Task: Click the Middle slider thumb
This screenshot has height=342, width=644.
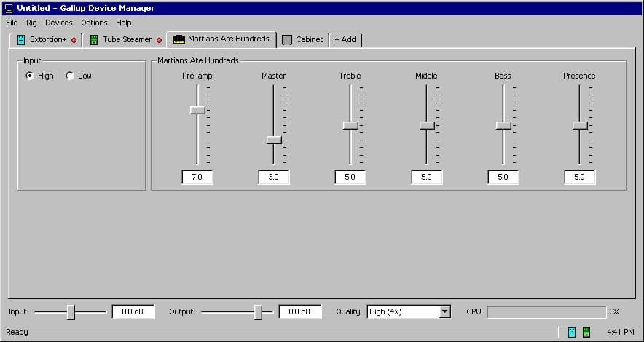Action: (427, 125)
